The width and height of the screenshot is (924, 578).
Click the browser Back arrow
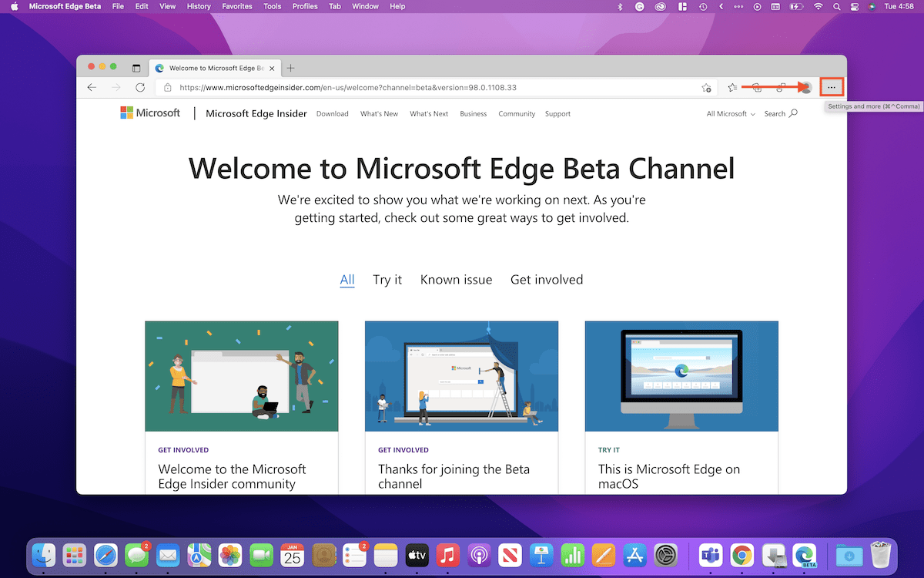[92, 88]
